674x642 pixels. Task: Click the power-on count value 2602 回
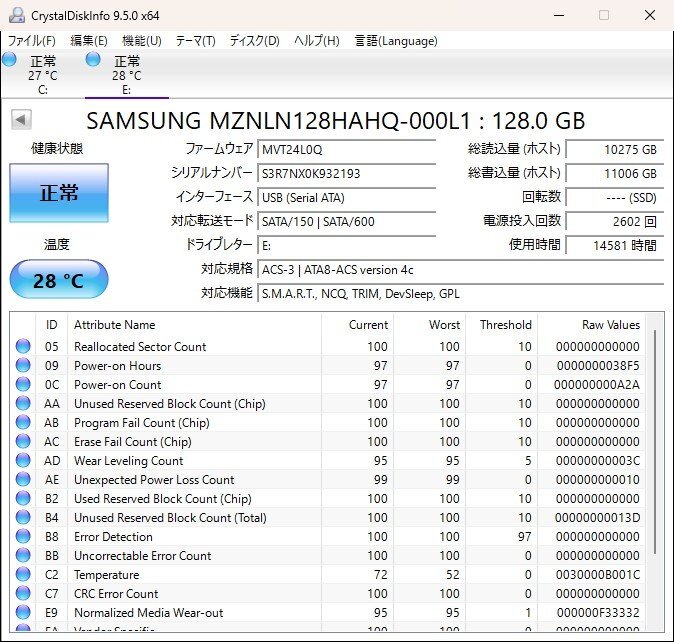click(x=615, y=222)
